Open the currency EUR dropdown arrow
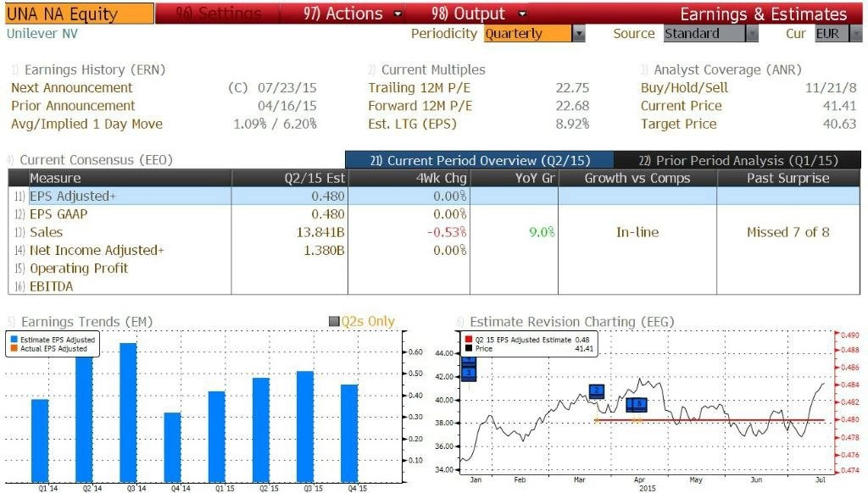Viewport: 868px width, 493px height. [856, 34]
